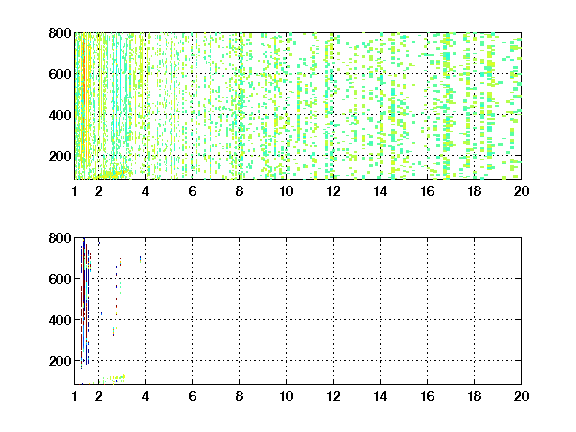Click x-axis tick label 12 under bottom plot

click(333, 396)
